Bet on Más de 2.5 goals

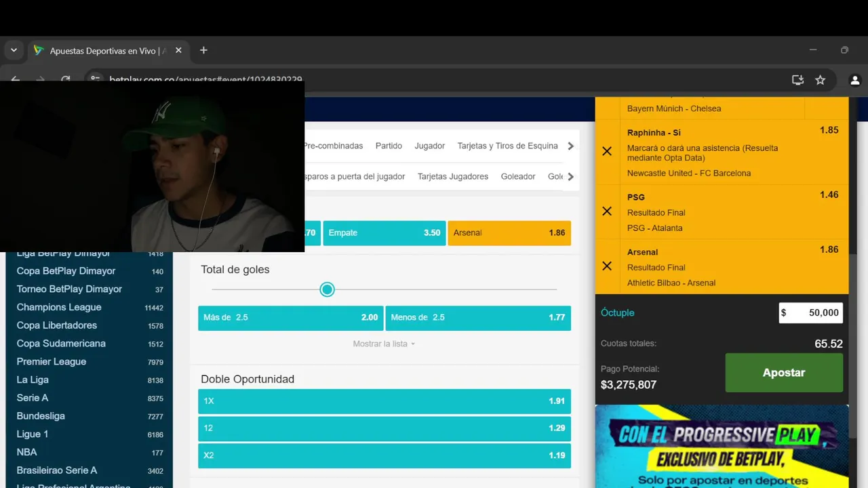291,318
